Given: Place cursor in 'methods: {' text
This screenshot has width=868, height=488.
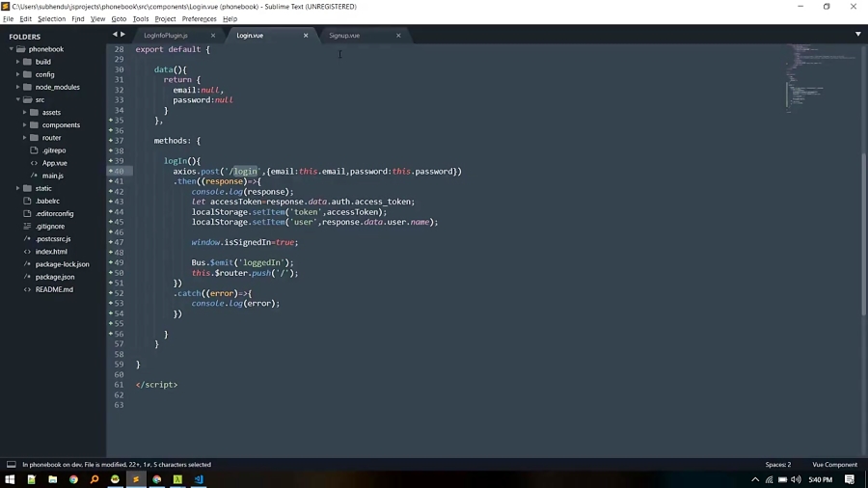Looking at the screenshot, I should point(177,141).
